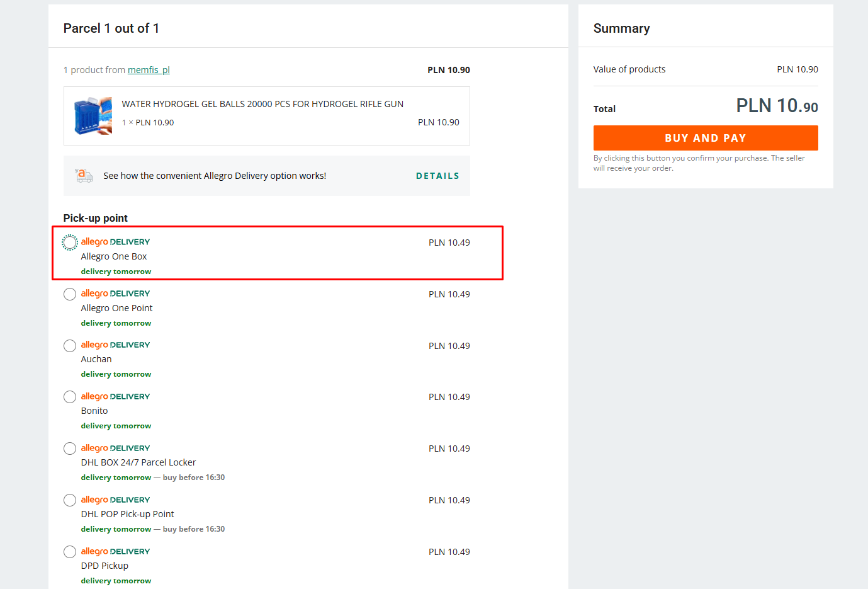Click the '1 × PLN 10.90' quantity text
Image resolution: width=868 pixels, height=589 pixels.
(148, 123)
